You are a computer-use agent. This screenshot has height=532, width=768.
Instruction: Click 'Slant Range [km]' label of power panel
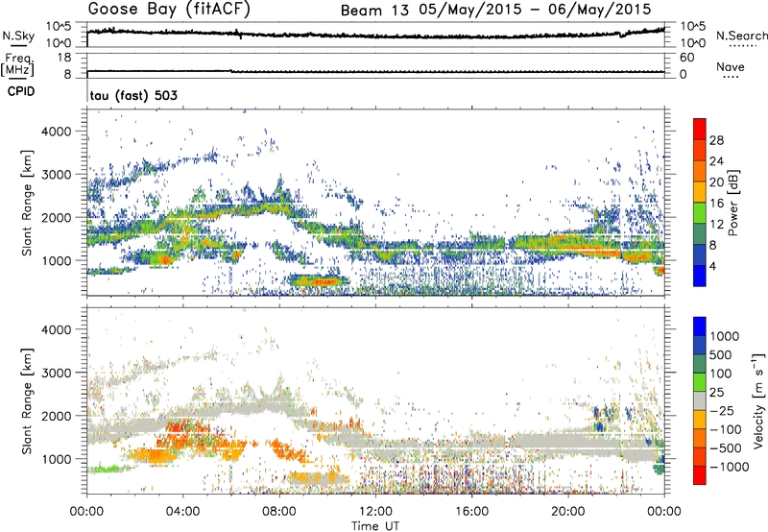(27, 203)
